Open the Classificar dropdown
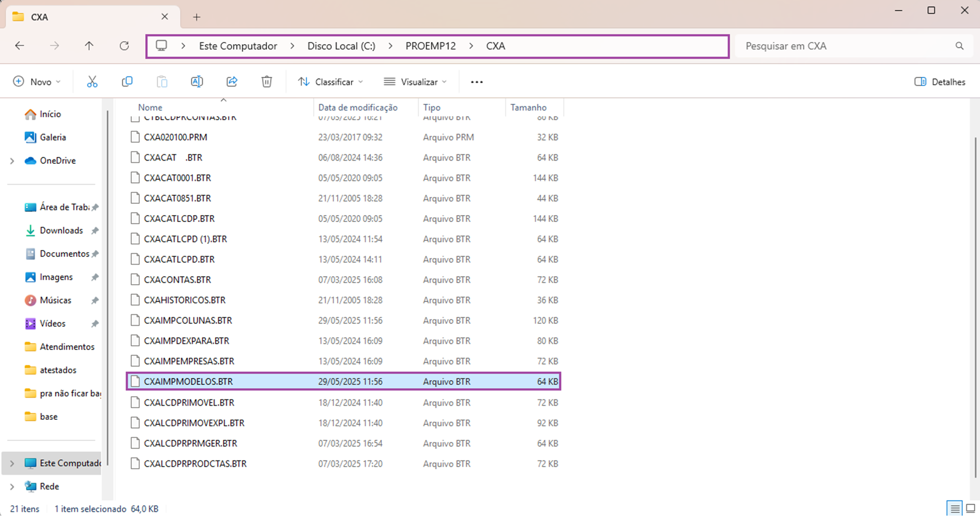Screen dimensions: 980x520 click(330, 82)
